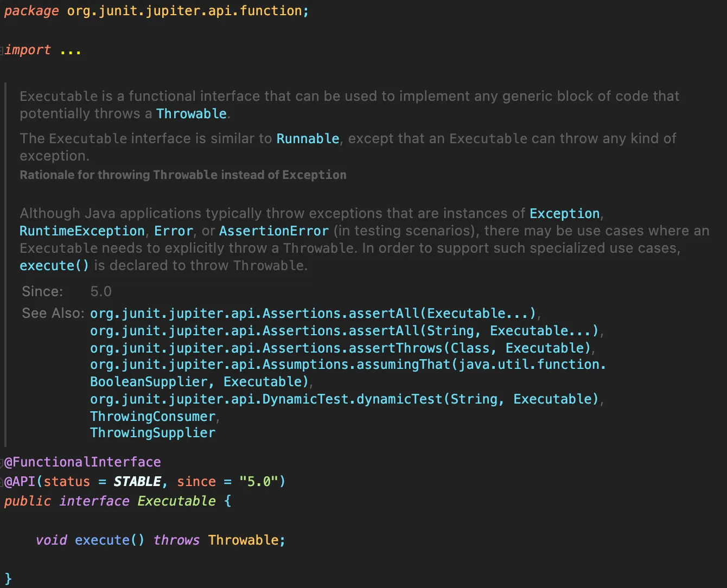
Task: Open the Exception link in the rationale paragraph
Action: [564, 214]
